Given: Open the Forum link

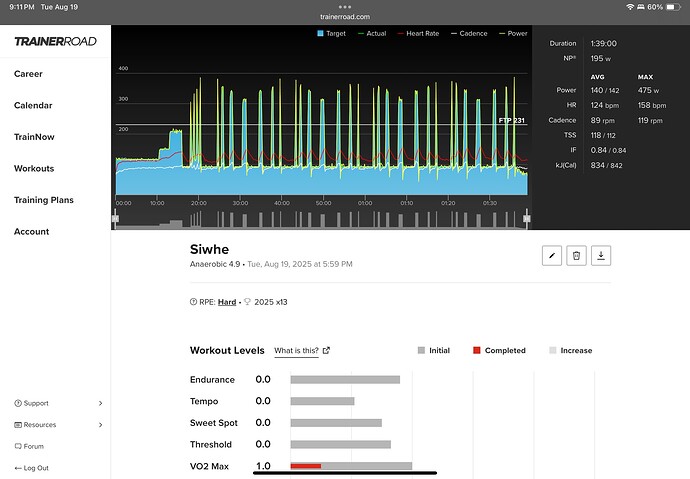Looking at the screenshot, I should click(x=33, y=446).
